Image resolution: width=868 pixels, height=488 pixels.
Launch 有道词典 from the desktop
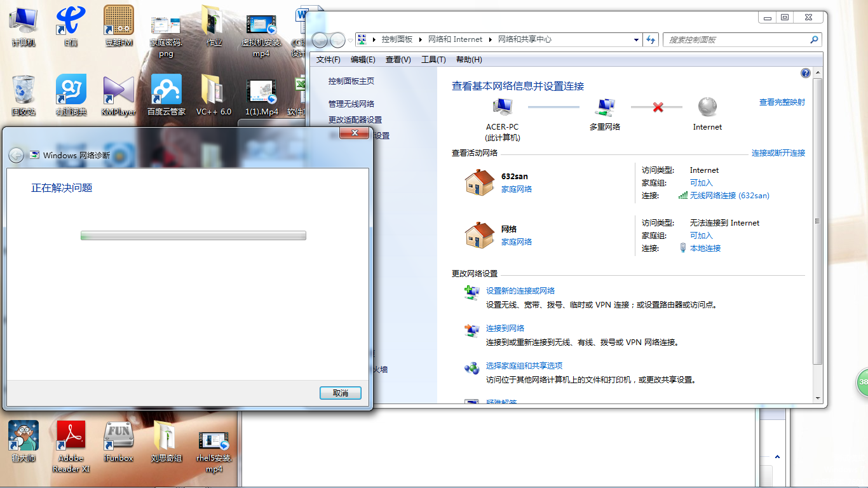click(x=71, y=96)
